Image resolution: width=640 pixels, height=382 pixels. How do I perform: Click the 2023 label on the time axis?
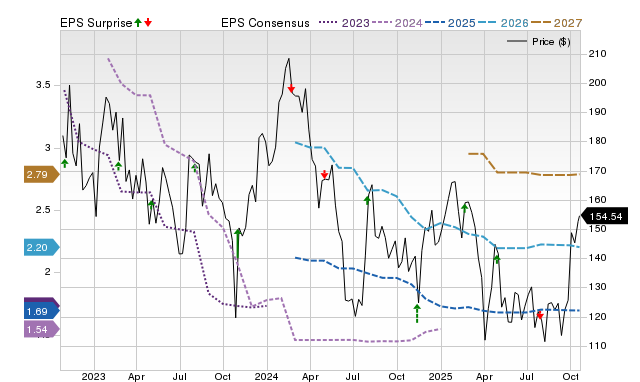click(93, 376)
